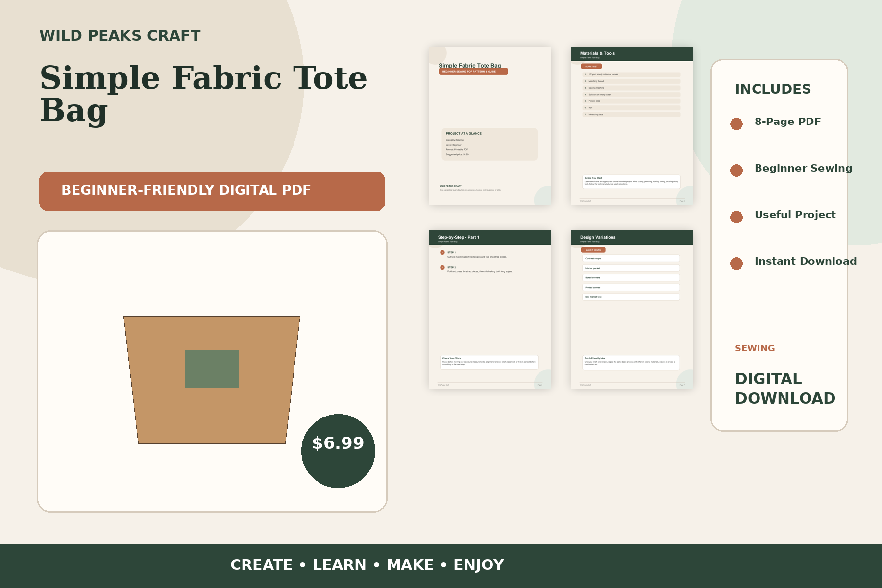Click the Before You Start note on Materials page

click(x=632, y=182)
